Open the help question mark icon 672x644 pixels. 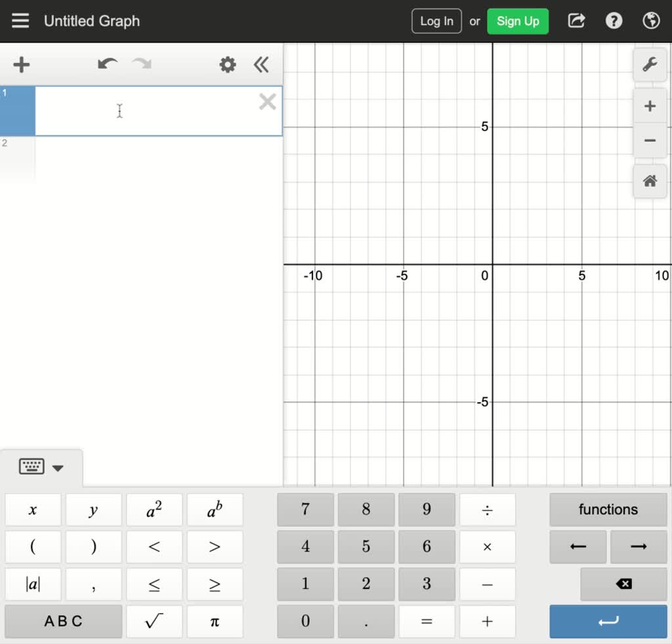[613, 20]
